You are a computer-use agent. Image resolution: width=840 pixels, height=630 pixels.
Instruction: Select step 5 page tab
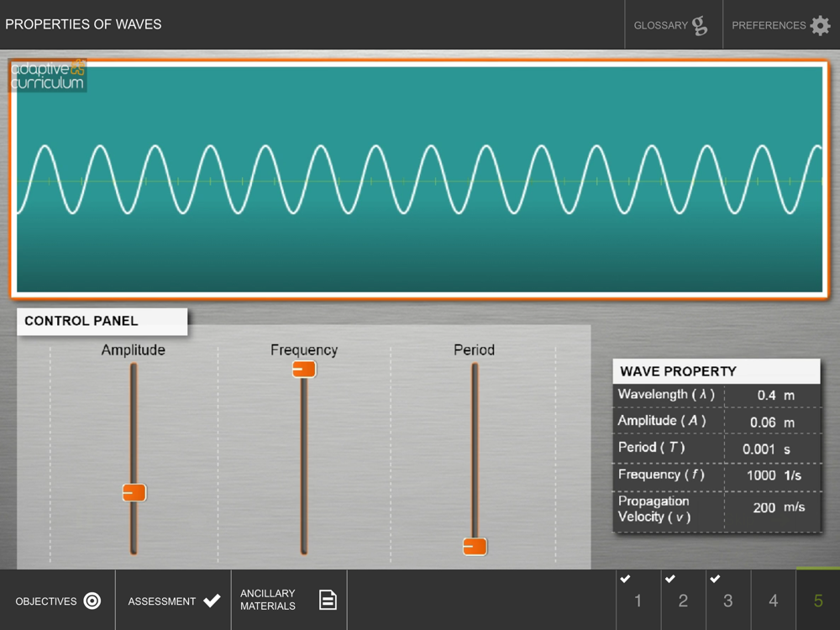pos(818,601)
